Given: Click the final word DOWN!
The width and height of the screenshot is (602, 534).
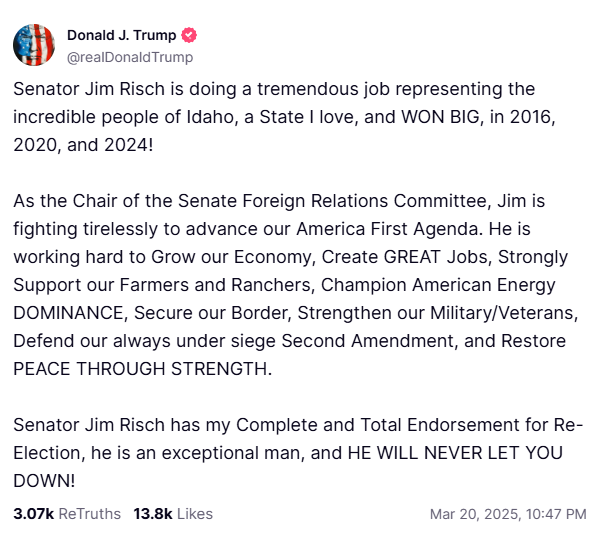Looking at the screenshot, I should point(44,481).
